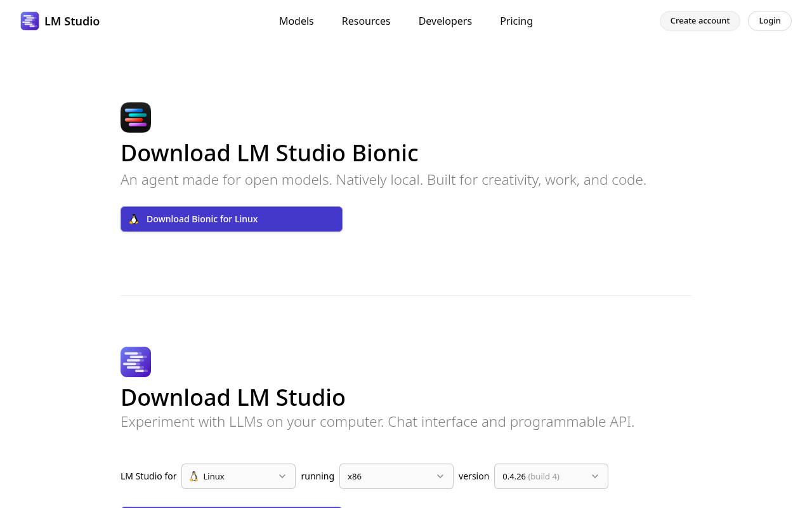Click the Download LM Studio heading
This screenshot has width=812, height=508.
[x=233, y=398]
